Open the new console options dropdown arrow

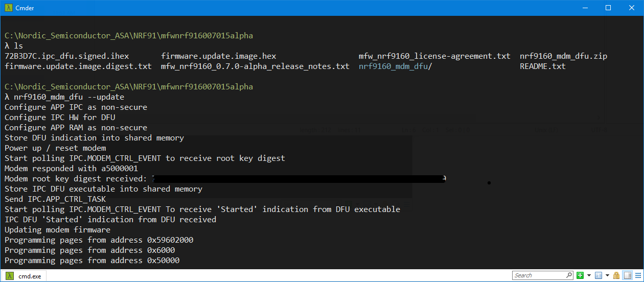point(589,275)
